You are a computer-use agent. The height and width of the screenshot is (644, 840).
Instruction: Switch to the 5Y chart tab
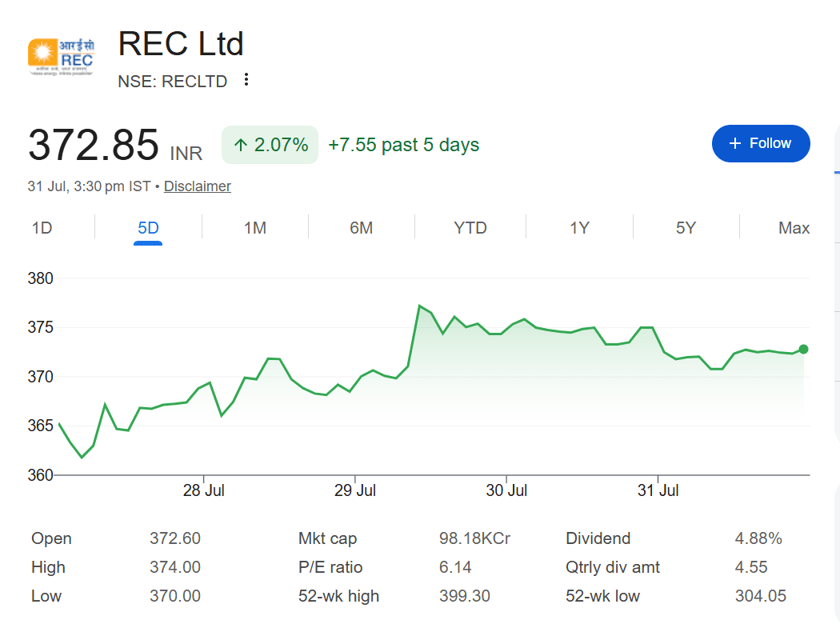pos(686,228)
